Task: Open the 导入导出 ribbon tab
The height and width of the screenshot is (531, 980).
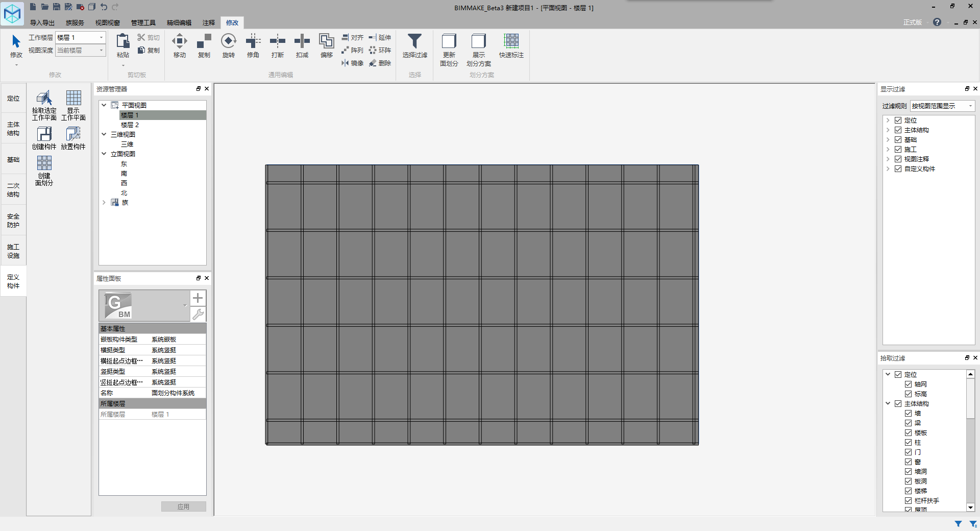Action: point(42,22)
